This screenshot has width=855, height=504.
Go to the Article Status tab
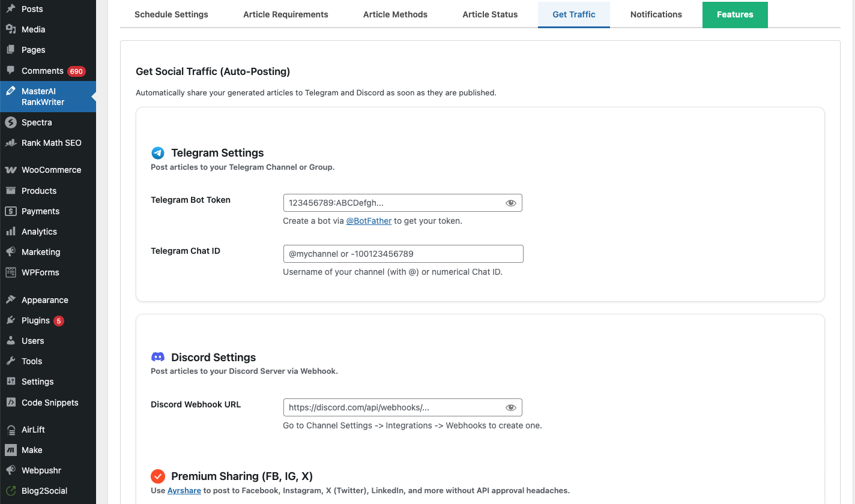[490, 14]
